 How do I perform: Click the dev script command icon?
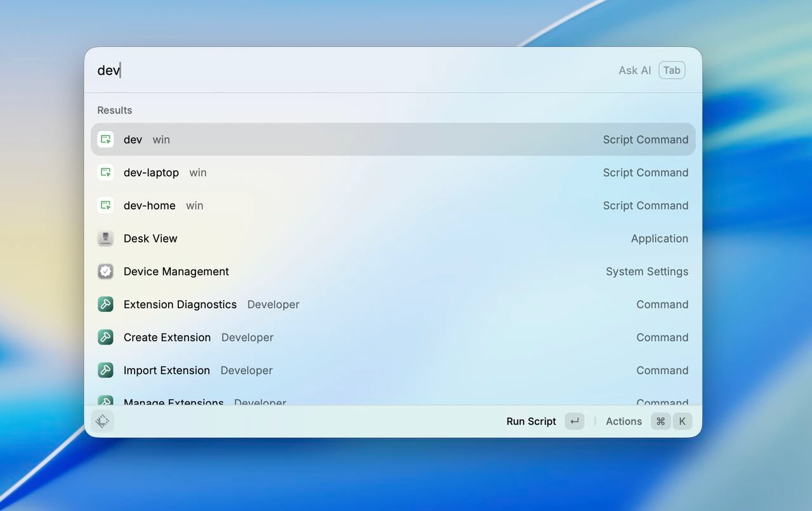[105, 139]
